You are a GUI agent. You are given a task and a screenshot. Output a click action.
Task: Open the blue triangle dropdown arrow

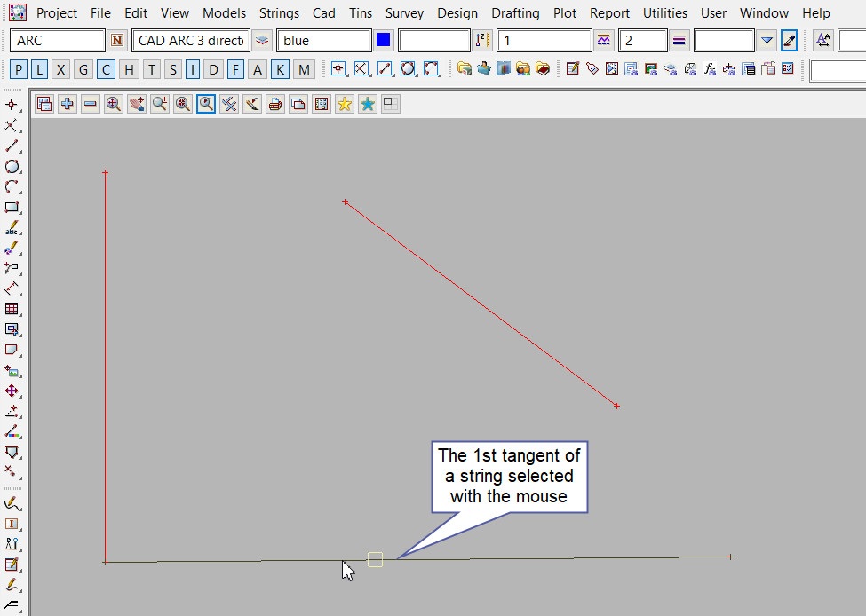(767, 41)
